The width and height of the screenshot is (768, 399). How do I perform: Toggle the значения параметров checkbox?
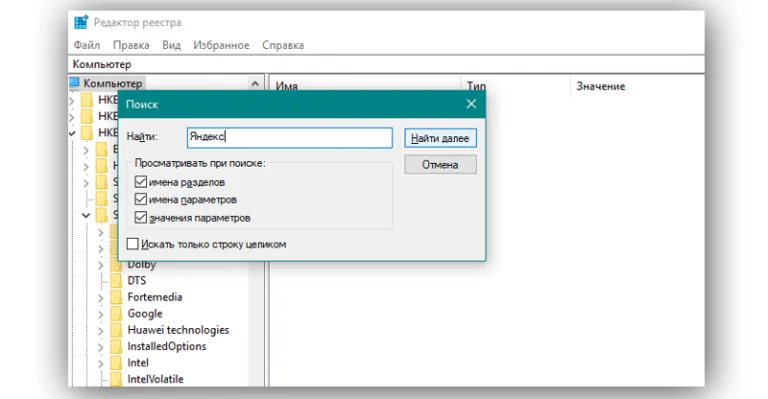[x=141, y=217]
